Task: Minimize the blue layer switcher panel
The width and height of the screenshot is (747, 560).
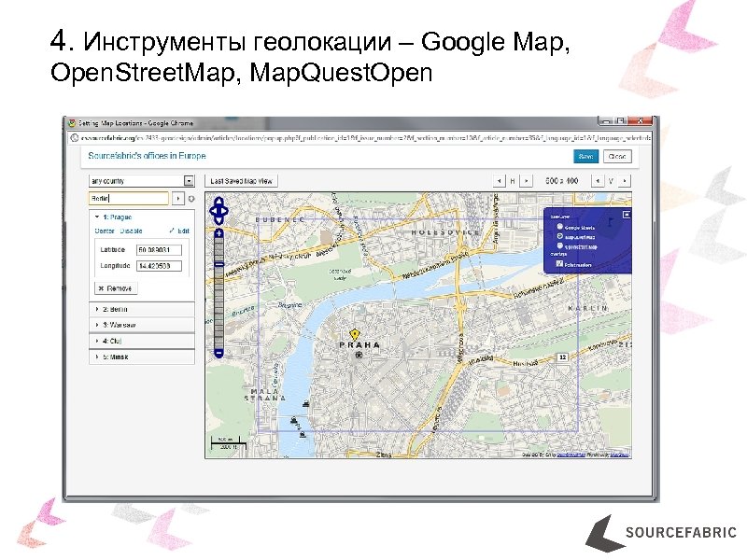Action: click(x=627, y=215)
